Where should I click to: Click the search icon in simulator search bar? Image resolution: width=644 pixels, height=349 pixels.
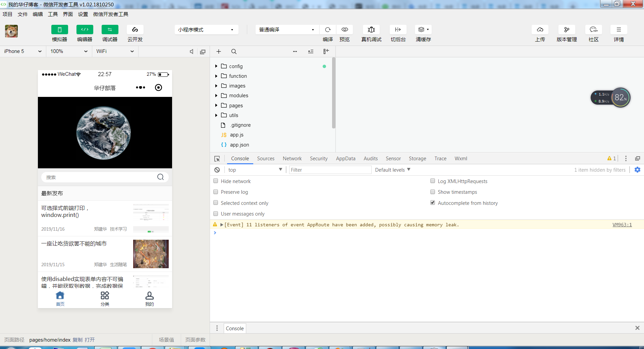[x=160, y=177]
